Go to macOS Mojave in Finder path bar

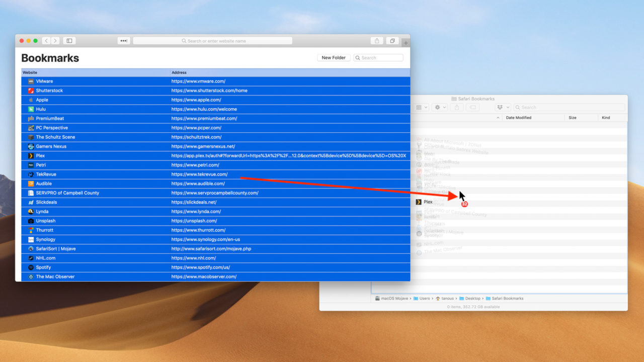point(392,298)
